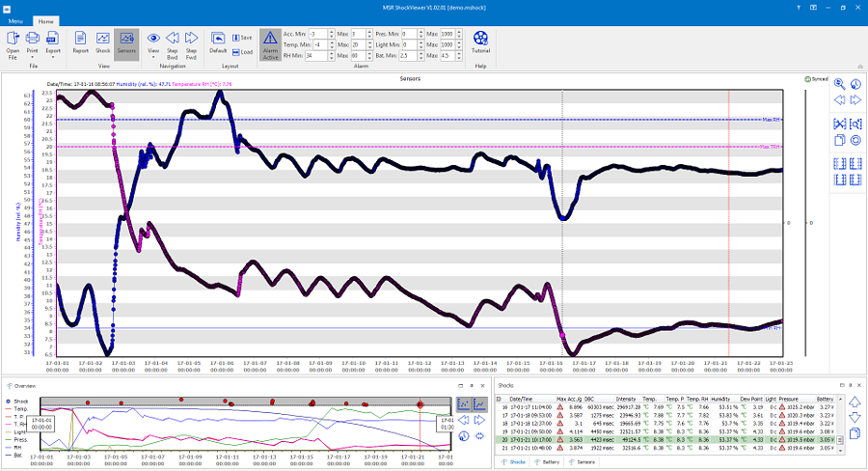The width and height of the screenshot is (868, 471).
Task: Click the bottom-right axis layout icon
Action: [855, 180]
